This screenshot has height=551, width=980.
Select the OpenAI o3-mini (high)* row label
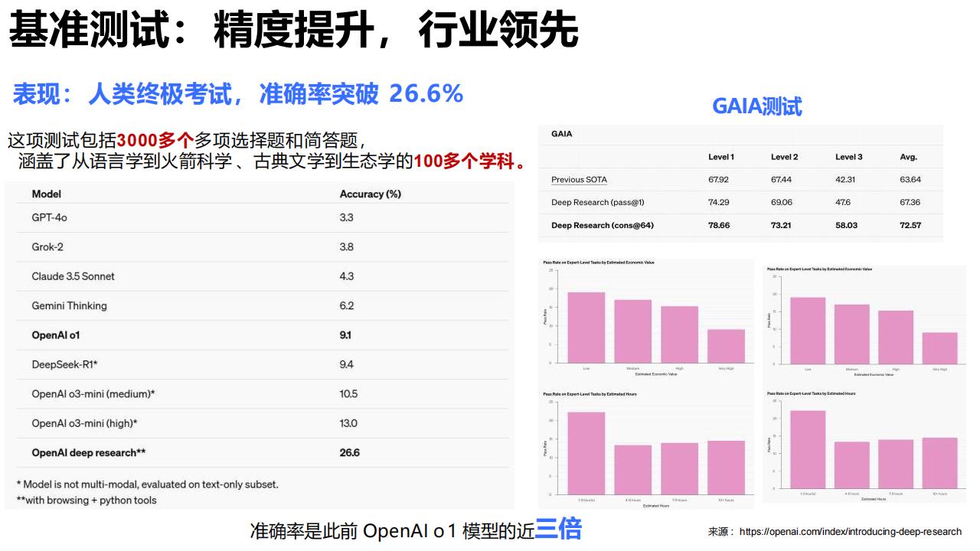[85, 423]
